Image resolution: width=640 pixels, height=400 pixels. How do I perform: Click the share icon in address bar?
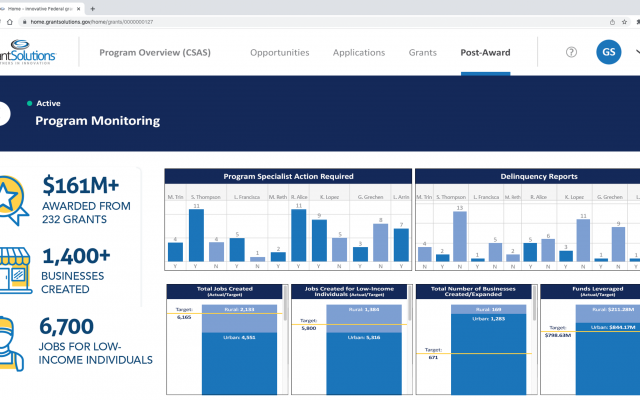612,21
